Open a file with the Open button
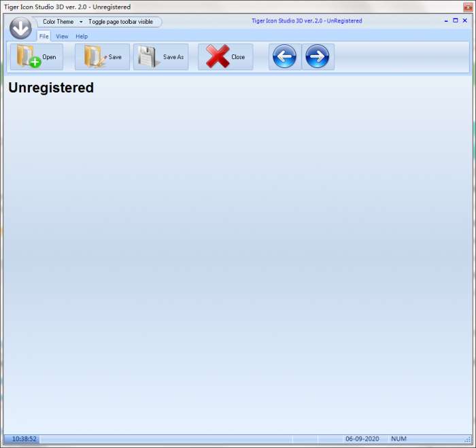The width and height of the screenshot is (476, 448). pos(37,56)
